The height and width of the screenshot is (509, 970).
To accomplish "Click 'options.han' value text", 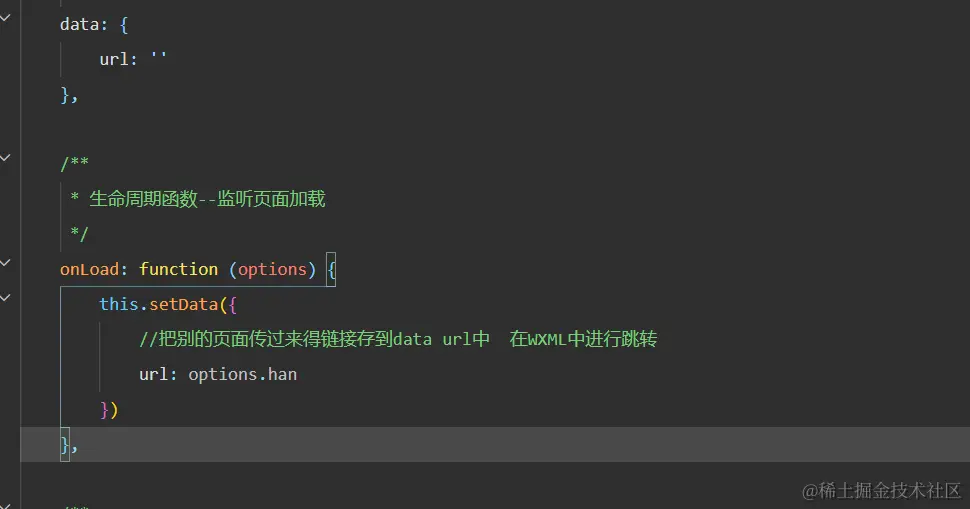I will (x=242, y=375).
